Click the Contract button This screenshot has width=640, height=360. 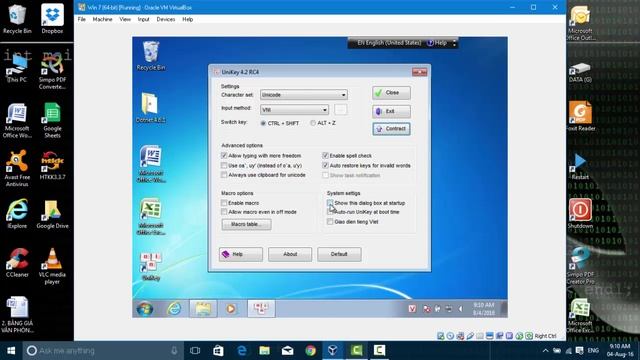pyautogui.click(x=391, y=129)
